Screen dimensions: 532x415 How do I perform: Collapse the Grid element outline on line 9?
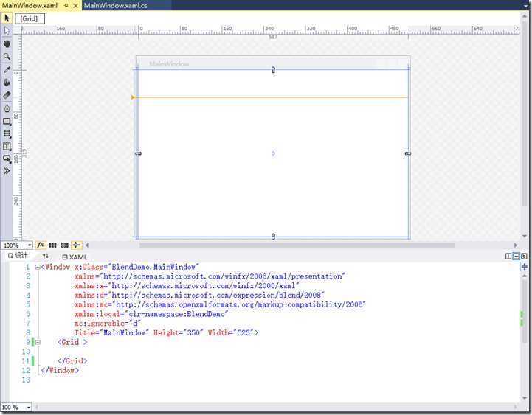coord(38,343)
